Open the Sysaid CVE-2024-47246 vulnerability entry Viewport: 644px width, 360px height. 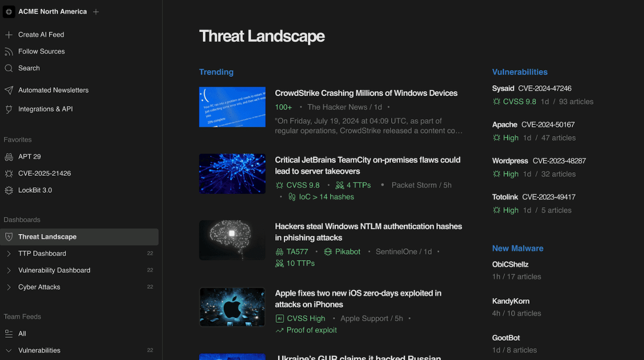point(531,88)
